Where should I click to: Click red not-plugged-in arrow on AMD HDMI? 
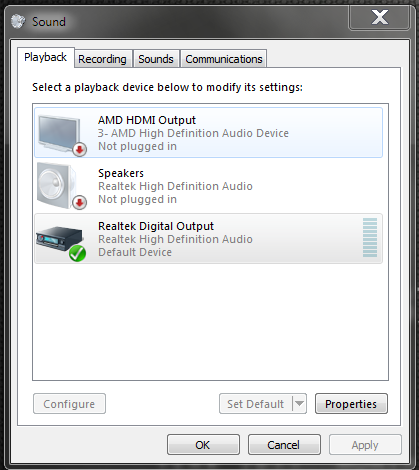pyautogui.click(x=79, y=149)
